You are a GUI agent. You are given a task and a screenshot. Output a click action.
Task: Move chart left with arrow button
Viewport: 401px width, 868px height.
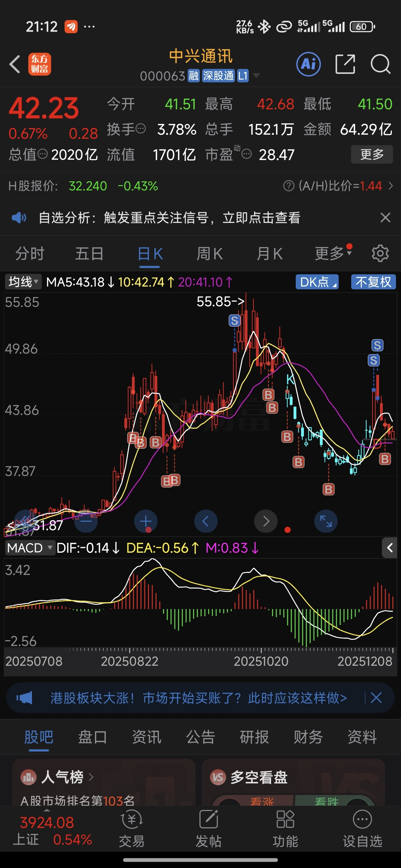(x=206, y=521)
